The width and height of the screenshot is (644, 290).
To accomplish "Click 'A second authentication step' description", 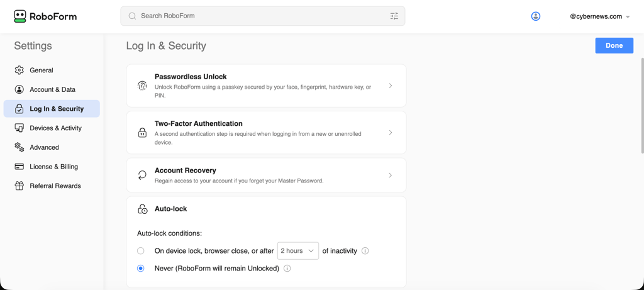I will point(258,138).
